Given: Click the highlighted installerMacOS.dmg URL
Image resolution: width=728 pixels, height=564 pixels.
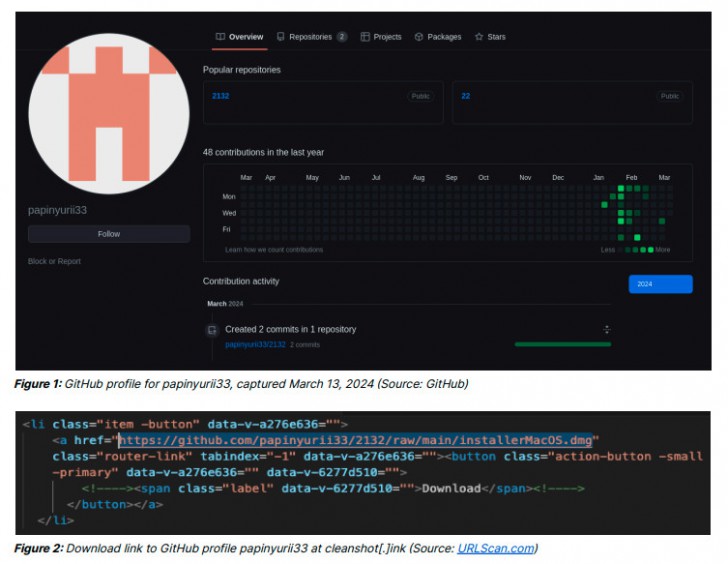Looking at the screenshot, I should click(x=356, y=440).
